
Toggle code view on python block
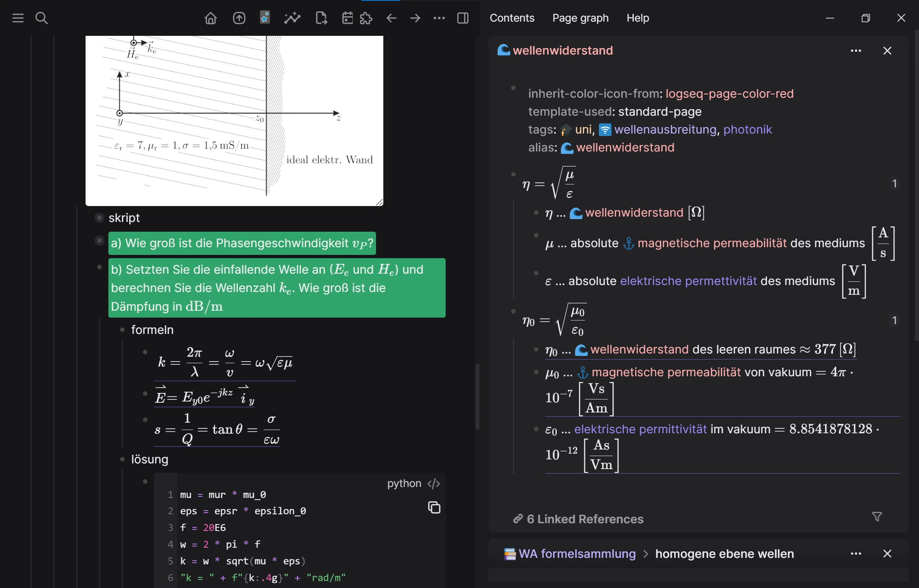click(x=433, y=483)
